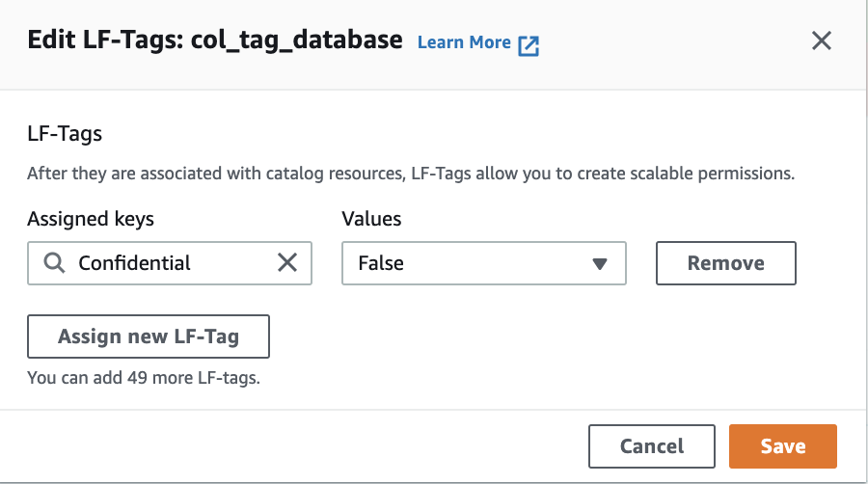Select the LF-Tags section heading

[x=65, y=134]
